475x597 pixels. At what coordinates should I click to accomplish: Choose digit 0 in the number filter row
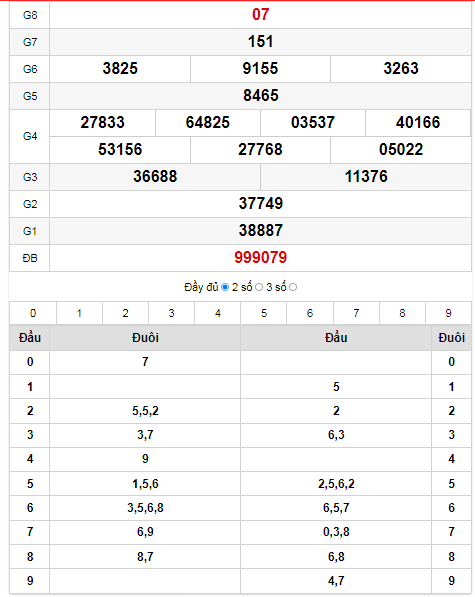tap(33, 313)
